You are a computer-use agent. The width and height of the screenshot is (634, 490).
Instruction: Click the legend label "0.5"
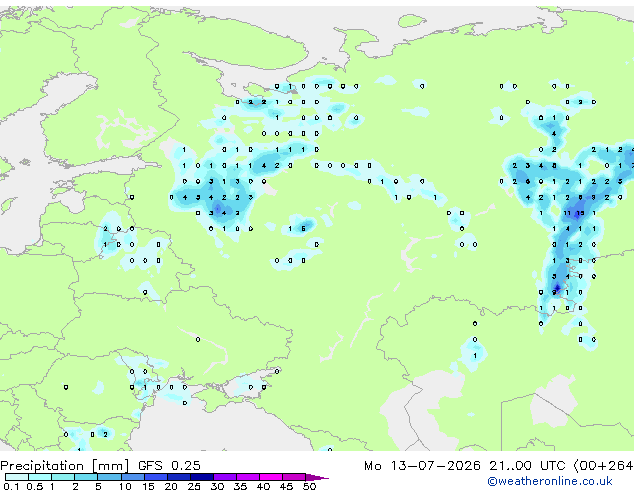tap(35, 486)
